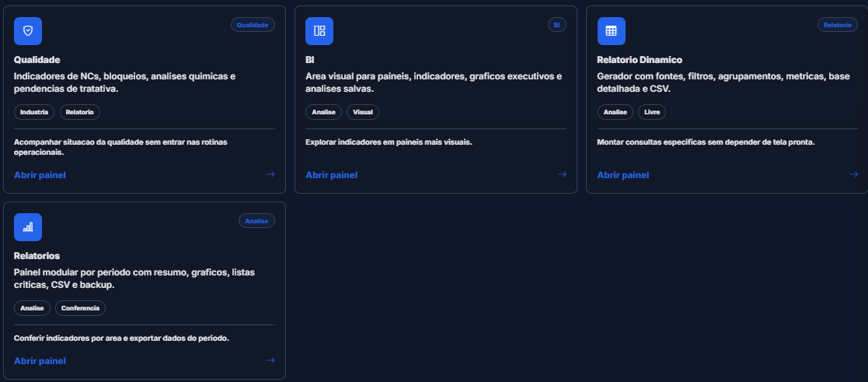Click the BI dashboard layout icon

click(319, 31)
